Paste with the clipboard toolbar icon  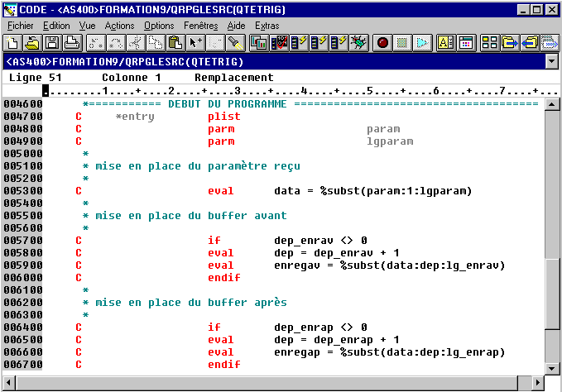175,42
